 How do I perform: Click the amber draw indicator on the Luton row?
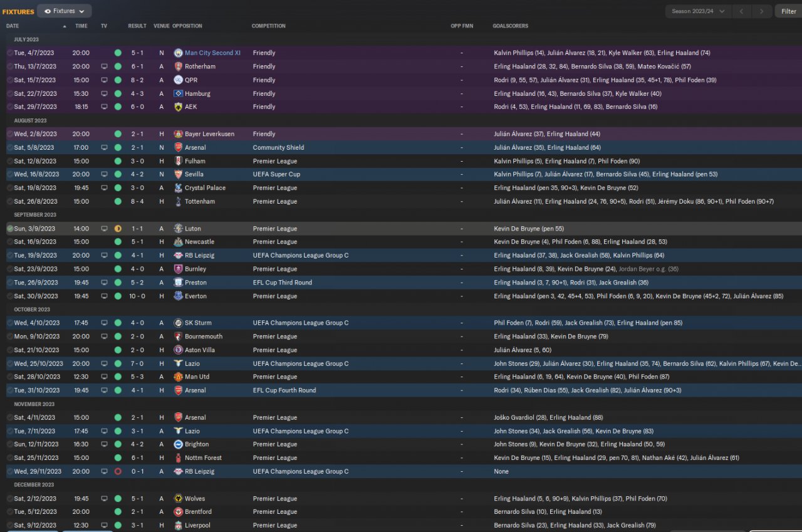click(x=118, y=229)
